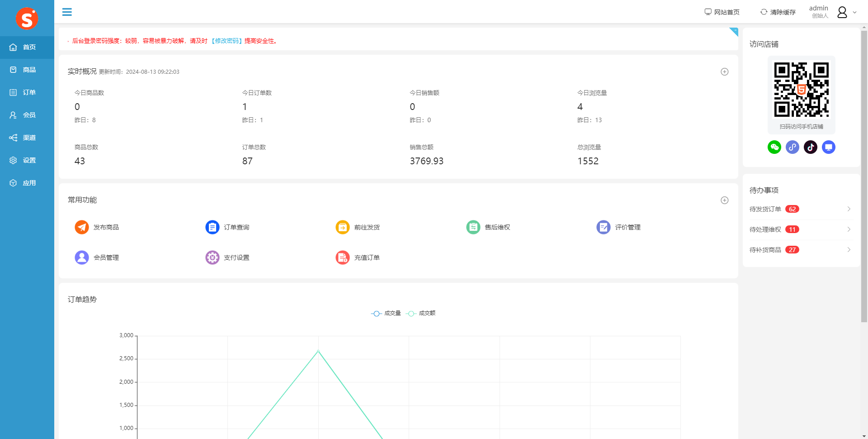The image size is (868, 439).
Task: Open 会员 in the sidebar
Action: pos(27,115)
